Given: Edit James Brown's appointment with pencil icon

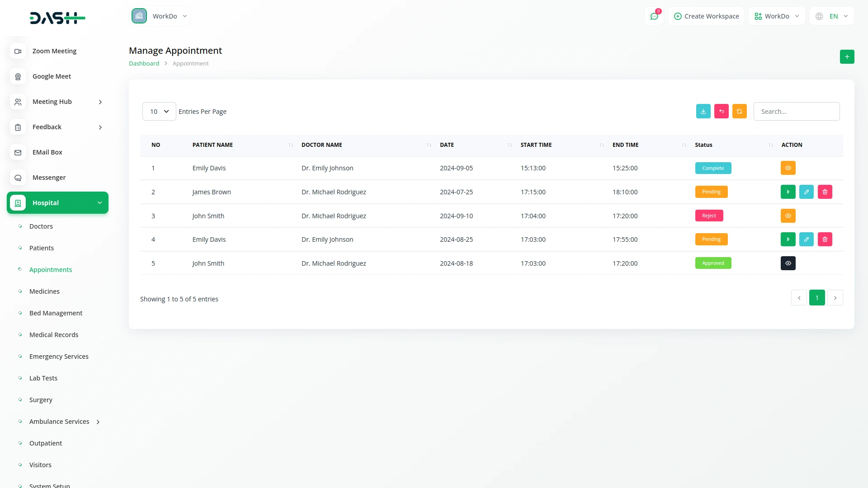Looking at the screenshot, I should [806, 192].
